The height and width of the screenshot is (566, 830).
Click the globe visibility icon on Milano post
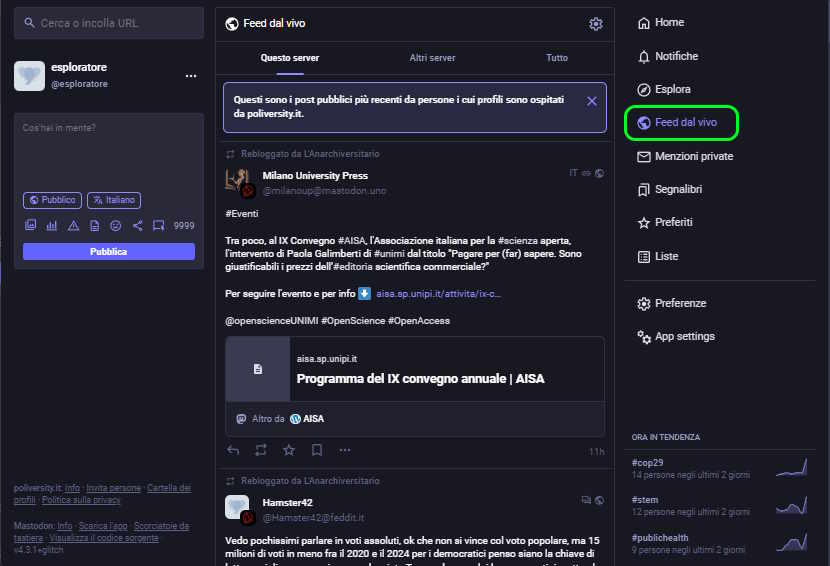599,173
